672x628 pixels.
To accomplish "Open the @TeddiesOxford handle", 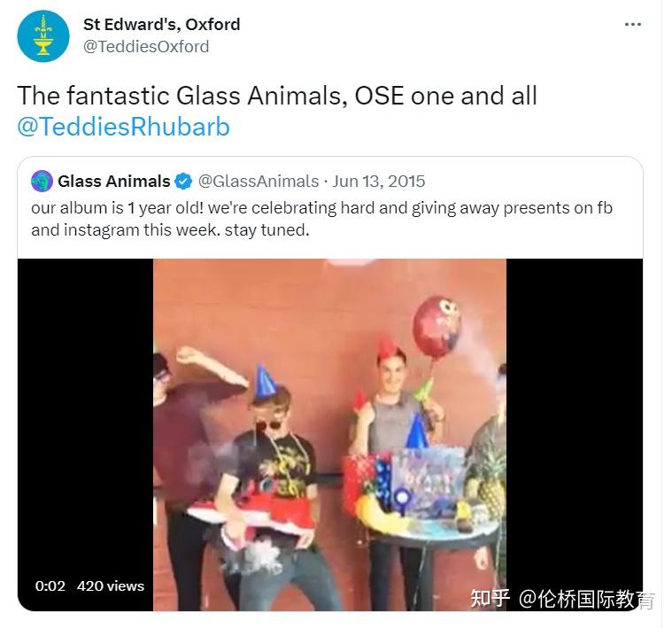I will tap(146, 46).
